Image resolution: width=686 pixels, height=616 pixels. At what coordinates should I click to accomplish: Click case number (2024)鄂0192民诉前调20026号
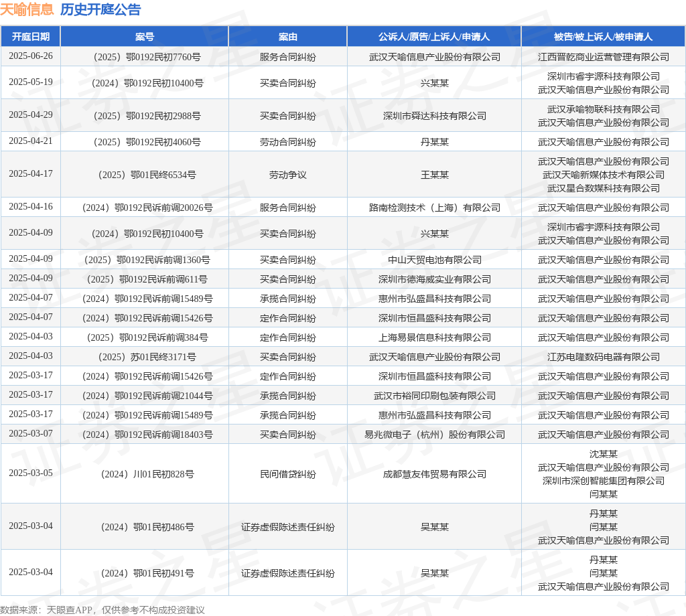[x=147, y=208]
